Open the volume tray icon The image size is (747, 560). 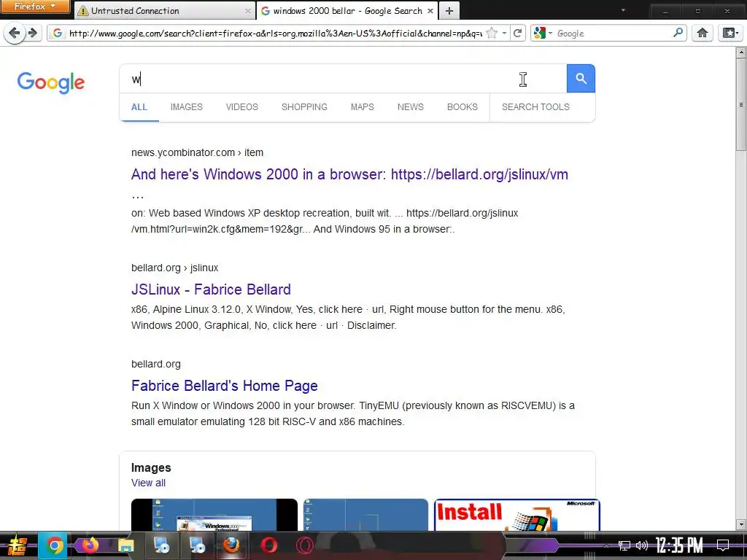(x=642, y=545)
